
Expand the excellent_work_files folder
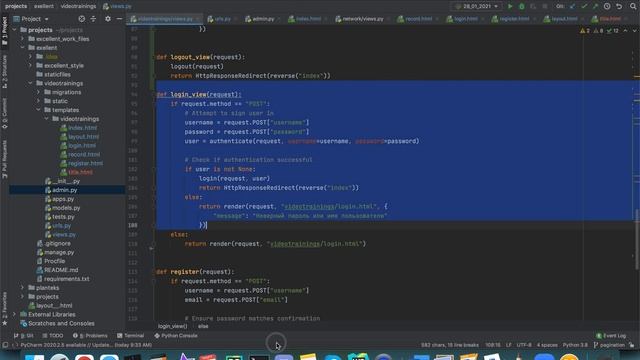(22, 39)
